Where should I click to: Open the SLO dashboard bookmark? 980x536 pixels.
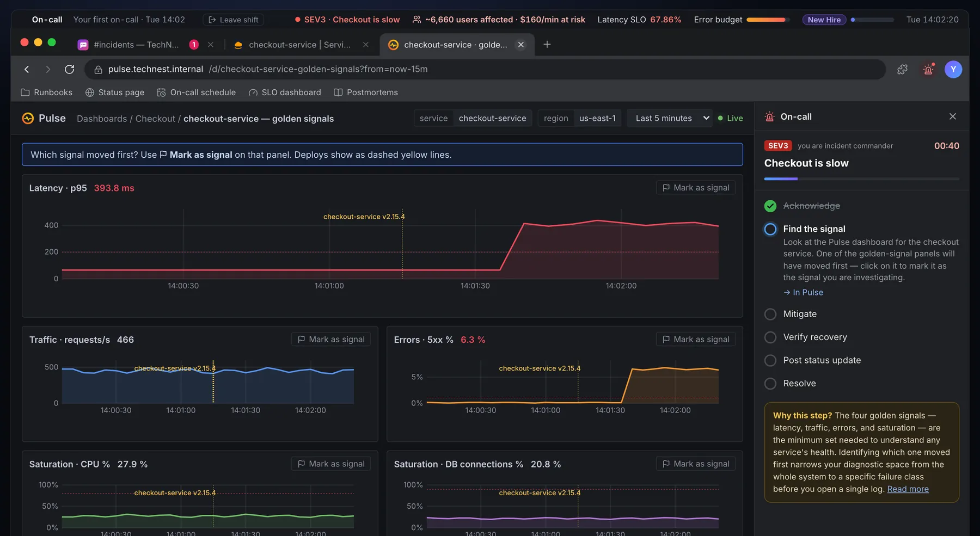coord(285,93)
